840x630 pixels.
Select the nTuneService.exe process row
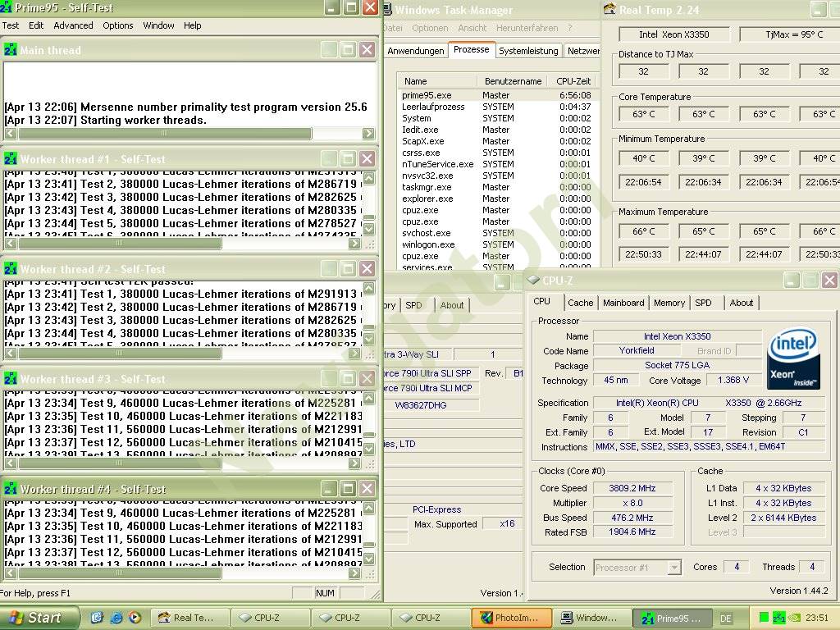[496, 164]
